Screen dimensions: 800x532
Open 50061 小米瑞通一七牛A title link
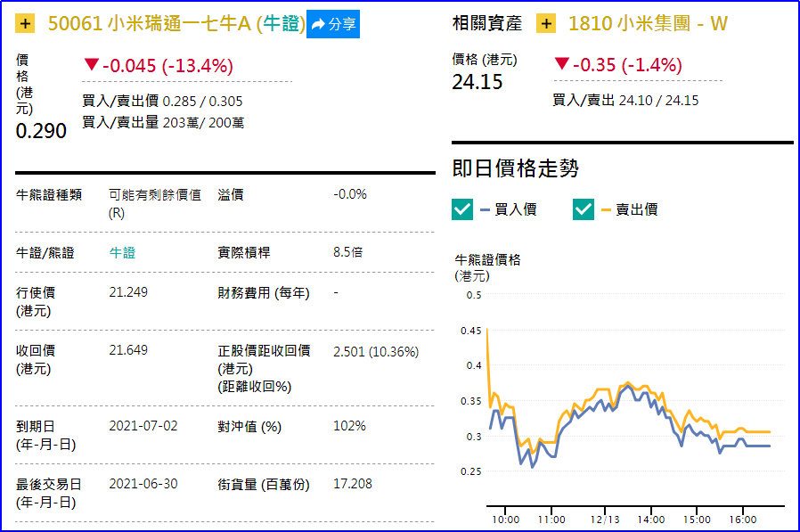pyautogui.click(x=176, y=23)
